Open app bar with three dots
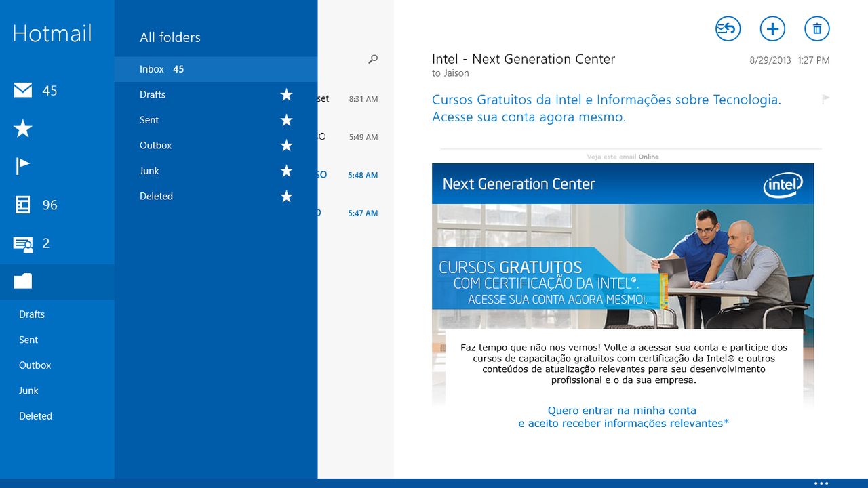The image size is (868, 488). [821, 483]
